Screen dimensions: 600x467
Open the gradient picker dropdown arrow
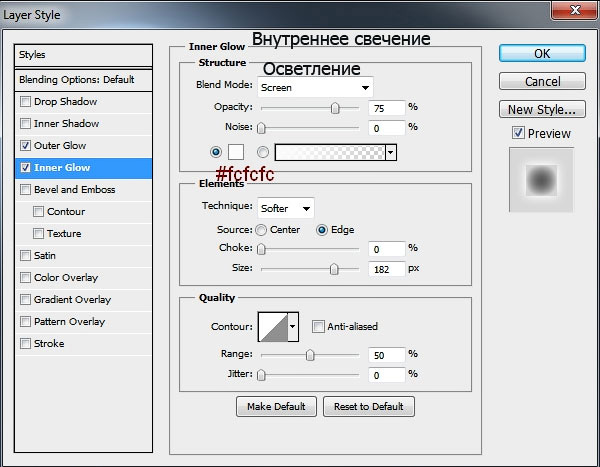pyautogui.click(x=390, y=152)
